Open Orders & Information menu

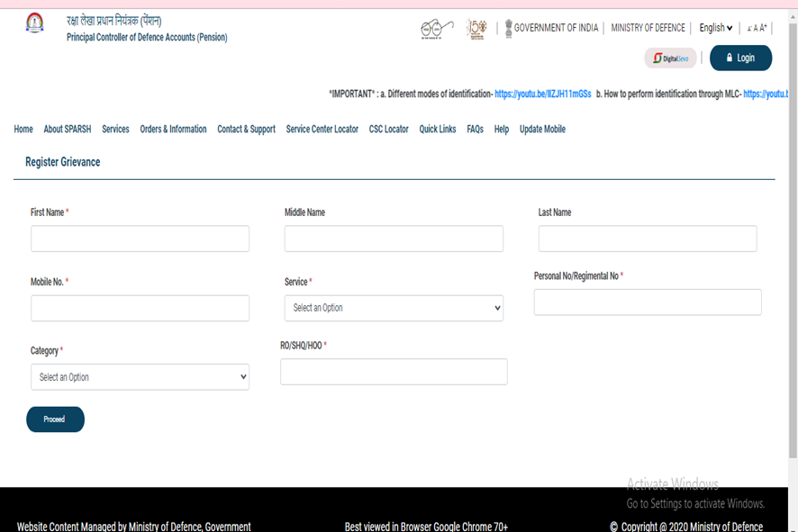pyautogui.click(x=173, y=130)
